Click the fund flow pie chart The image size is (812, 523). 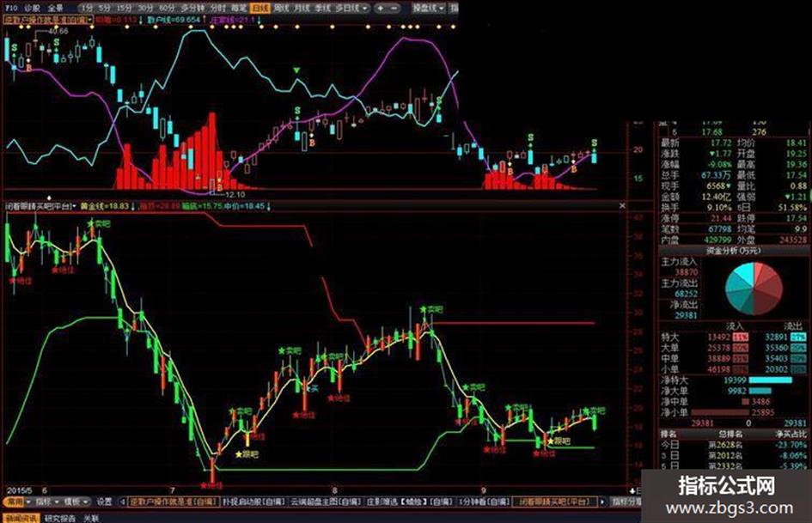(754, 288)
